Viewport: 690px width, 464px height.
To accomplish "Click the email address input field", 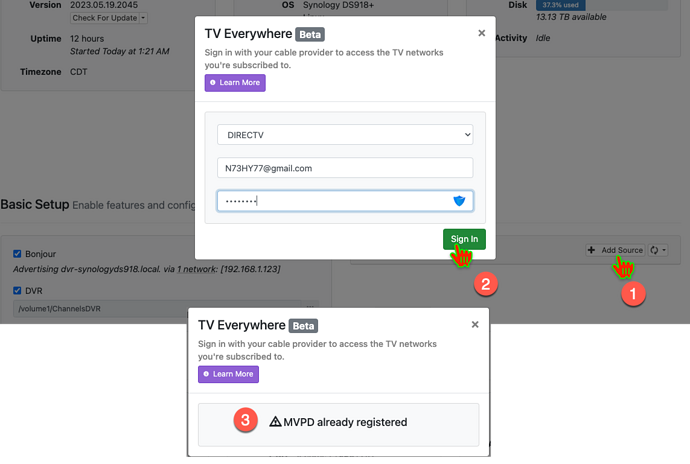I will (x=345, y=168).
